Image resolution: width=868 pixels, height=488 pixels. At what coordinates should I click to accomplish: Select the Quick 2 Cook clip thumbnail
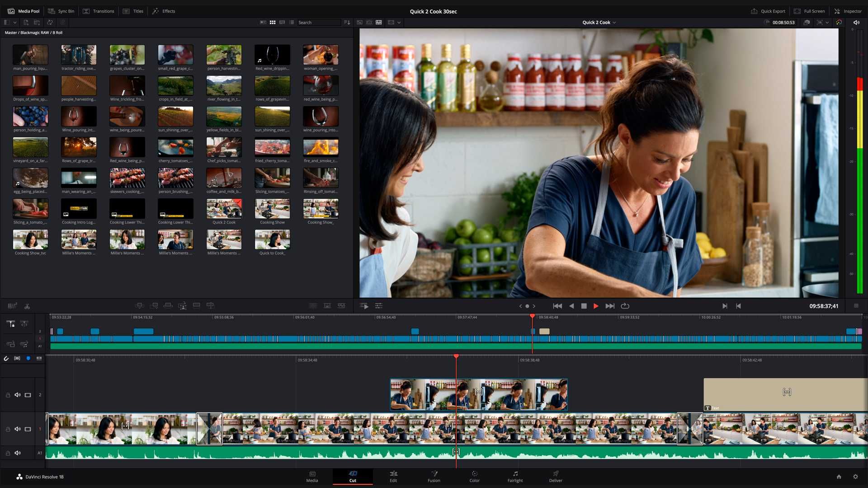[224, 209]
